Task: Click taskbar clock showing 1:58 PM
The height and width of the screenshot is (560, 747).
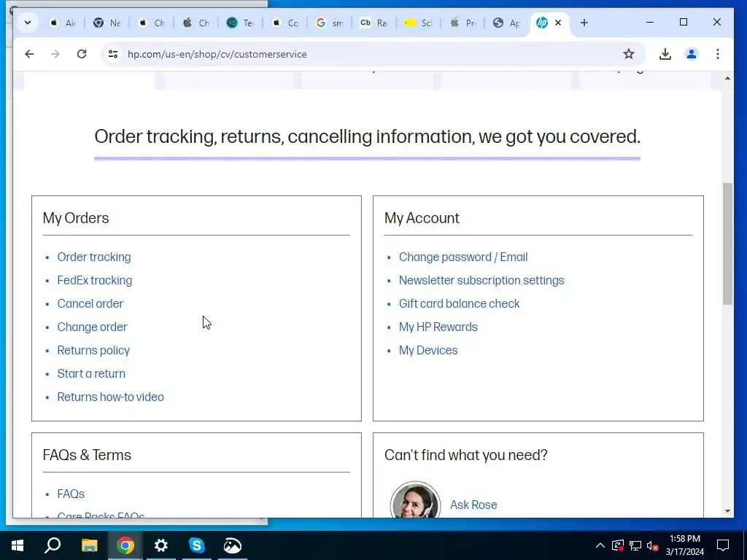Action: [684, 545]
